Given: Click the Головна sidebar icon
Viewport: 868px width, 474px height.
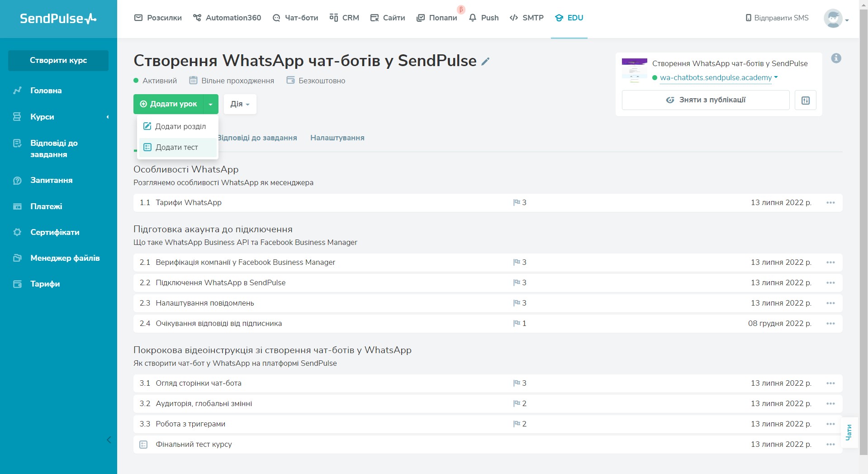Looking at the screenshot, I should click(x=17, y=91).
